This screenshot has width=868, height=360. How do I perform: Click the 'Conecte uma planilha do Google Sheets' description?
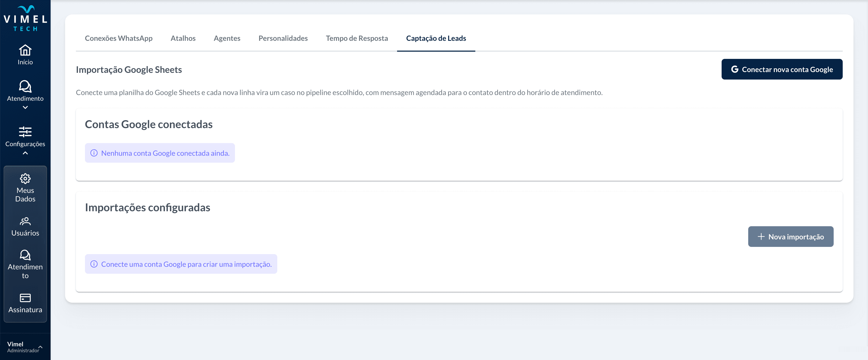coord(339,92)
